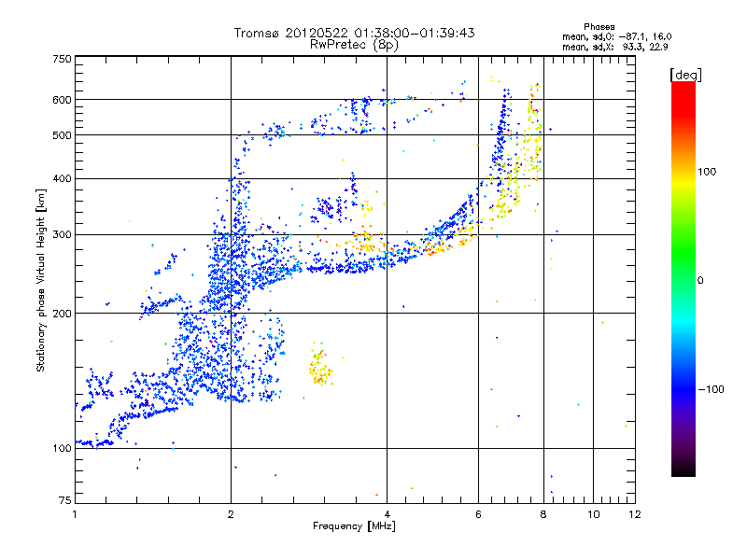
Task: Click the x-axis tick label '2'
Action: pyautogui.click(x=231, y=514)
